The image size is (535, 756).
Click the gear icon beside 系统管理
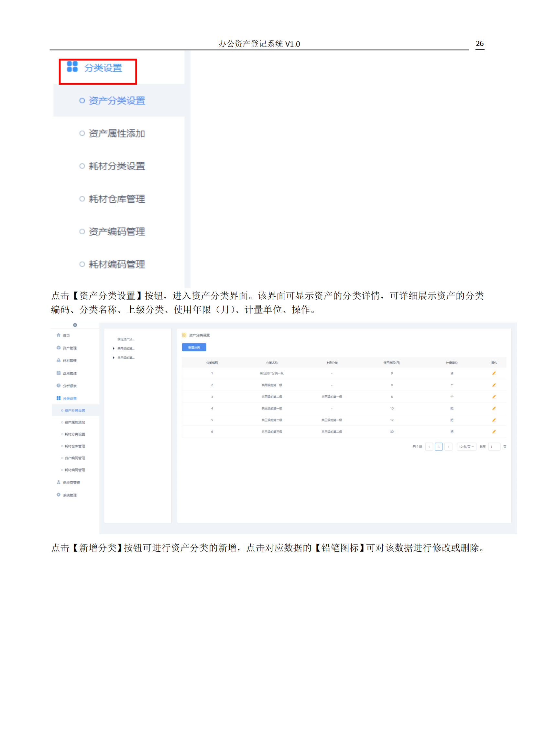(x=58, y=495)
